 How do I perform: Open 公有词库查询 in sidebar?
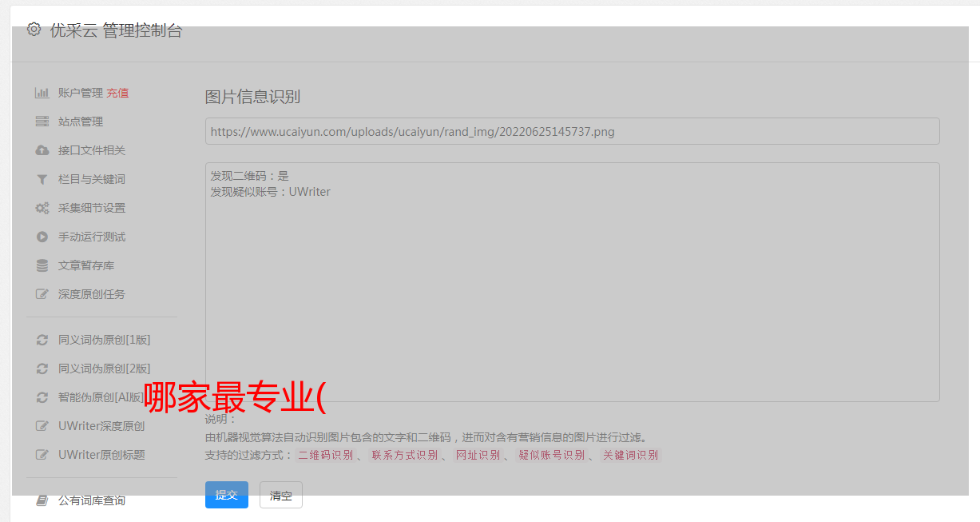pyautogui.click(x=92, y=500)
